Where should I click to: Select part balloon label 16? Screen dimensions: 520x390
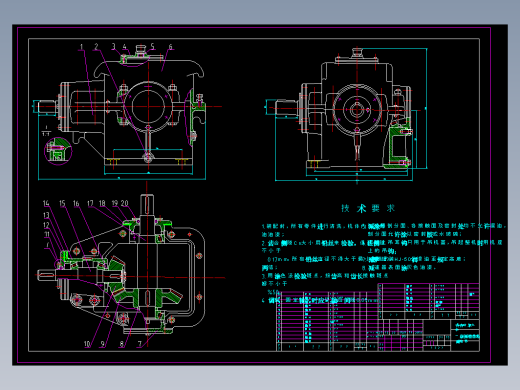point(76,203)
